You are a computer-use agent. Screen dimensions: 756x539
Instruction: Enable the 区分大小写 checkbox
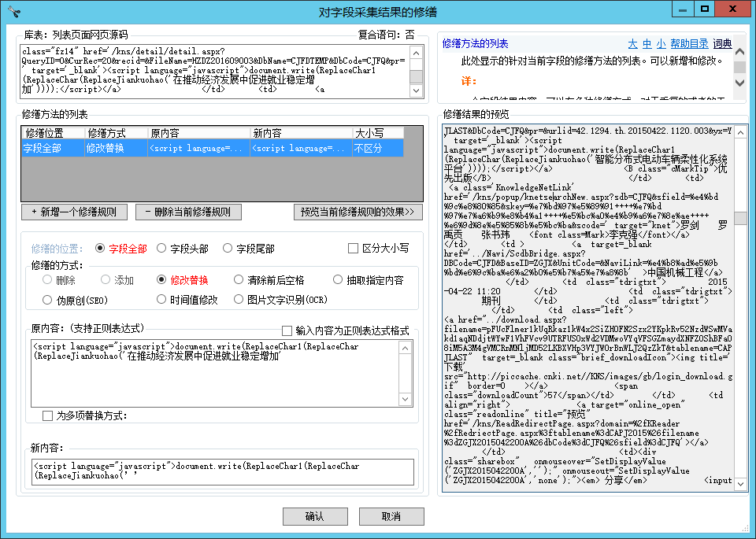pos(353,248)
